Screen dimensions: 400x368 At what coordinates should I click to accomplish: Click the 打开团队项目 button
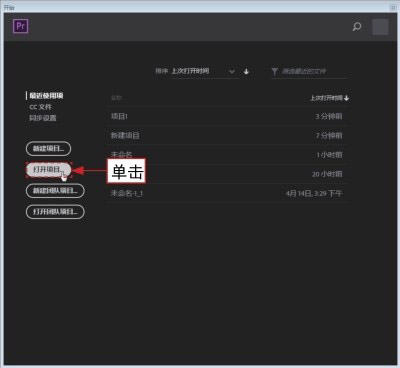click(x=55, y=212)
